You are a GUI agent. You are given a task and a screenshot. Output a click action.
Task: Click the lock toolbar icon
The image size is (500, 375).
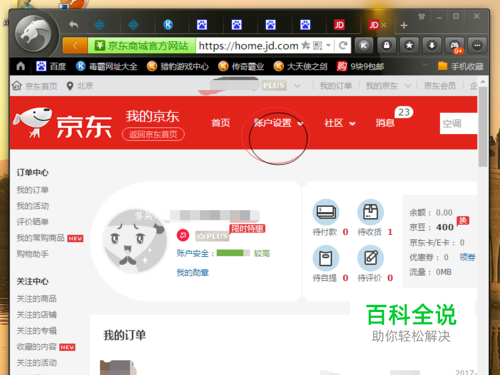(387, 45)
